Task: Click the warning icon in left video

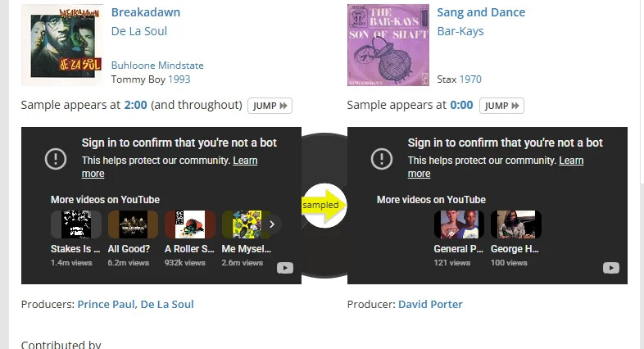Action: coord(55,158)
